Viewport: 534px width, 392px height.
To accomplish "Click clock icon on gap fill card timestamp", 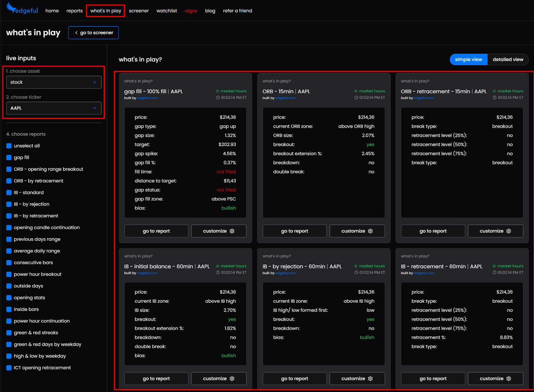I will pyautogui.click(x=218, y=98).
